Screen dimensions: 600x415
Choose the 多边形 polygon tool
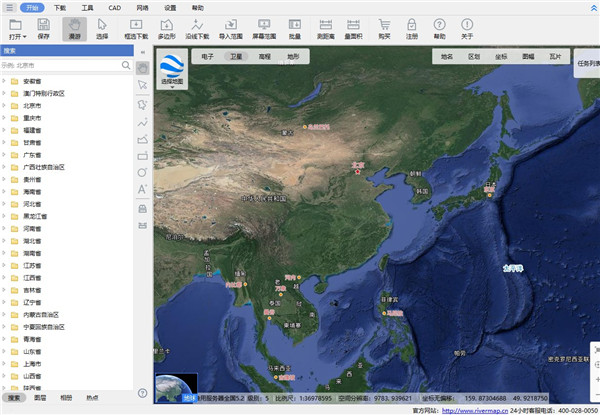166,27
